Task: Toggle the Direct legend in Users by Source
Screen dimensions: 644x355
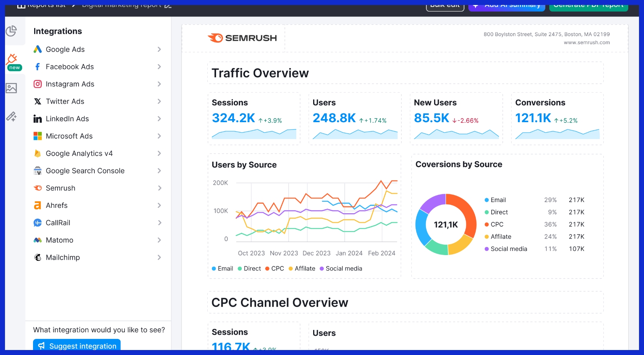Action: coord(249,269)
